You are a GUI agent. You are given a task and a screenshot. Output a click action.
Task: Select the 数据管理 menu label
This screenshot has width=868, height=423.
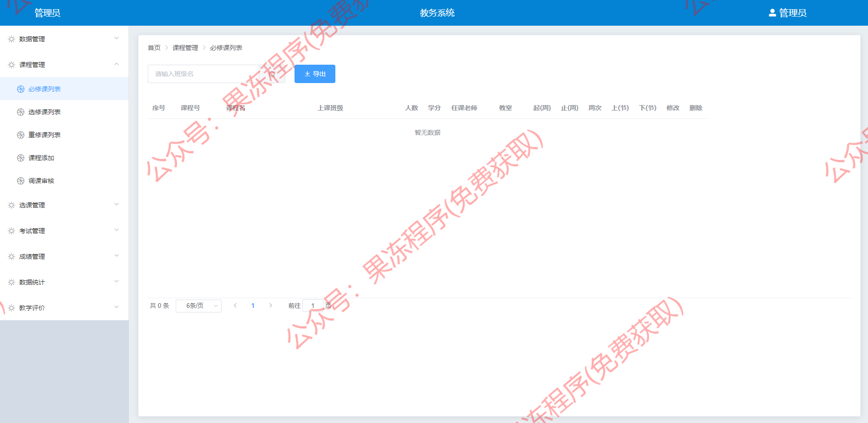[x=32, y=39]
